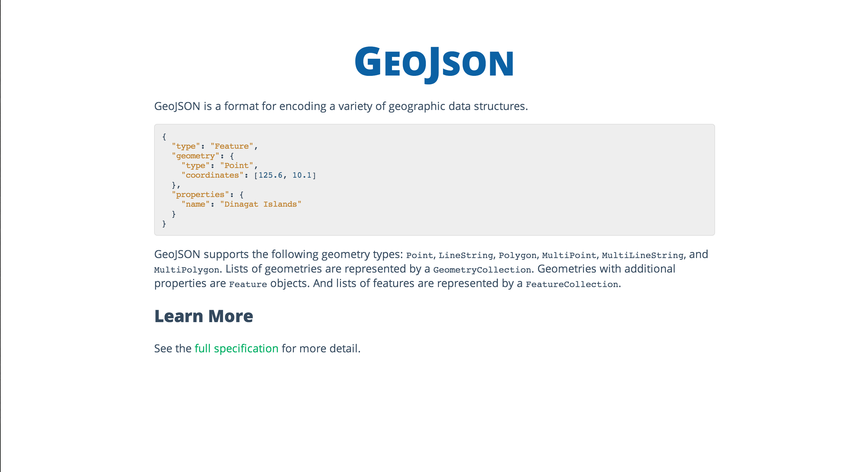Click the "geometry" key in code block
The image size is (868, 472).
point(196,156)
